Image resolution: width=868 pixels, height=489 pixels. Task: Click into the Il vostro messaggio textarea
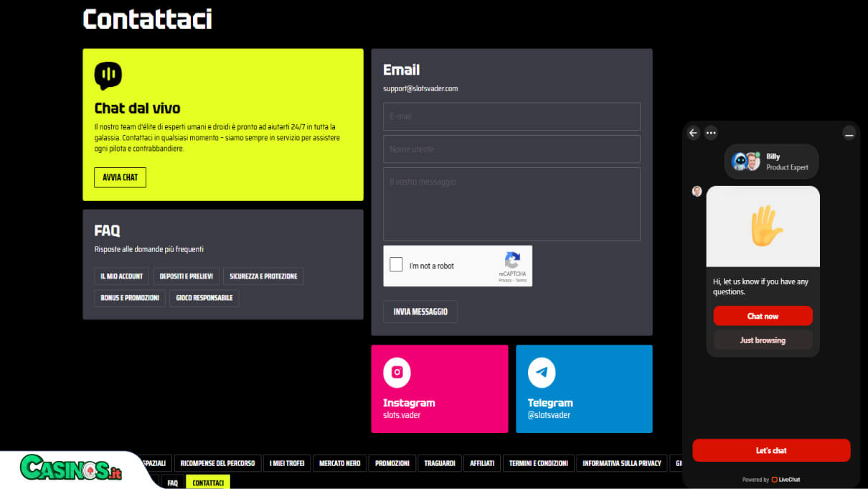pyautogui.click(x=511, y=204)
